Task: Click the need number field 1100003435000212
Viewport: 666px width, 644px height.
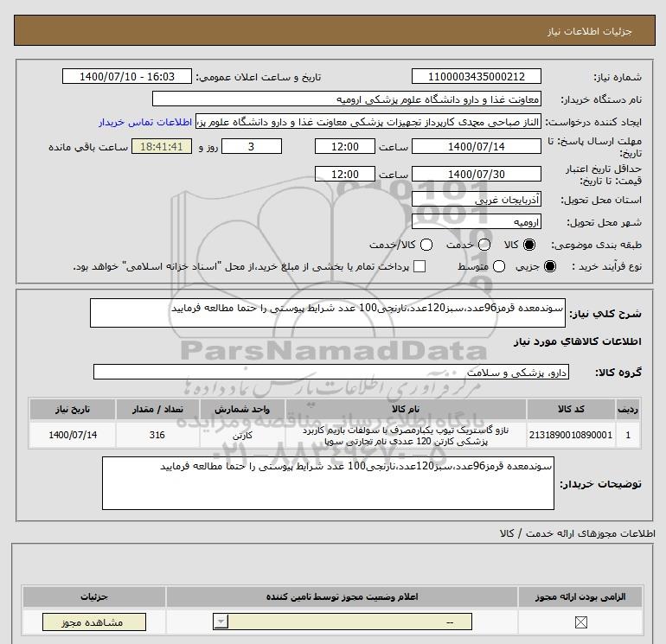Action: point(476,76)
